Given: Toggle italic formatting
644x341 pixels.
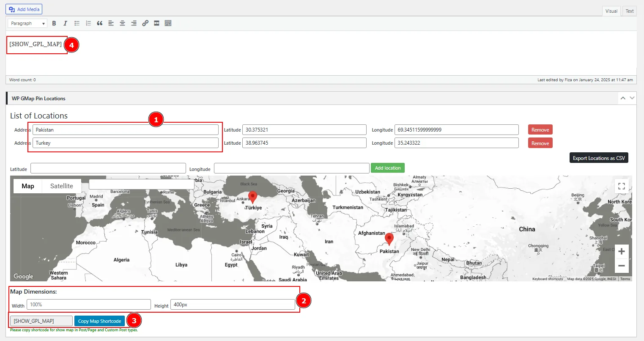Looking at the screenshot, I should 65,23.
